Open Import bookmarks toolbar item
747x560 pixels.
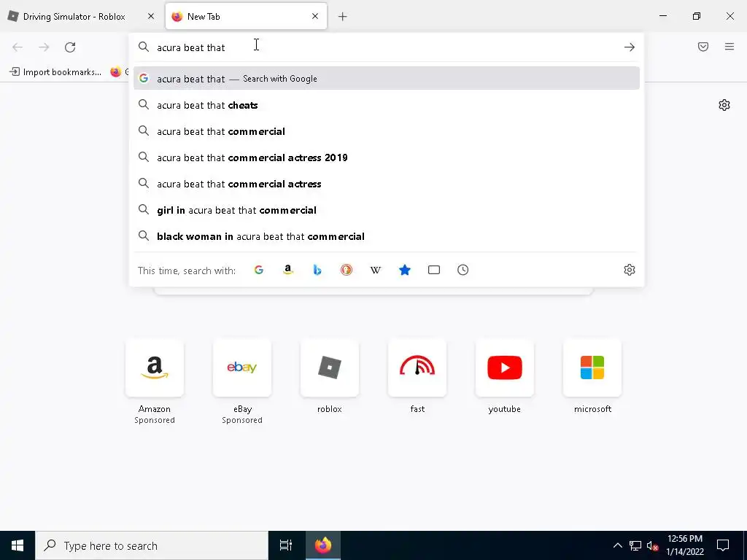click(55, 72)
